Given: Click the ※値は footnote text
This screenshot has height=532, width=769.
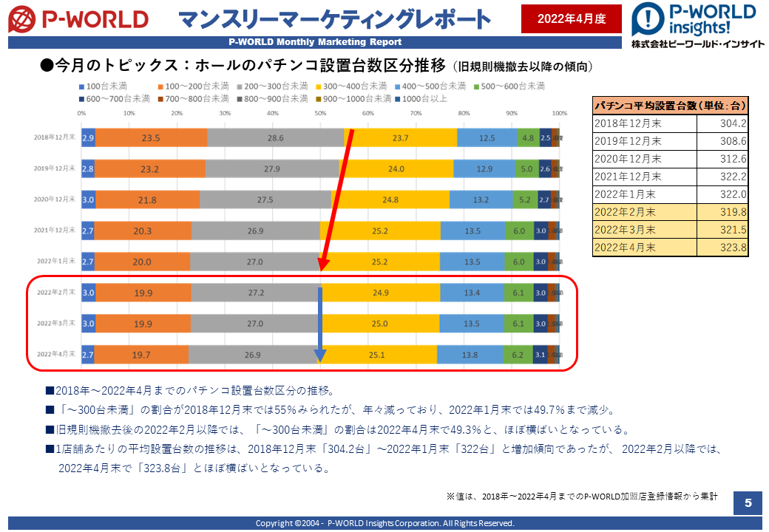Looking at the screenshot, I should (582, 497).
